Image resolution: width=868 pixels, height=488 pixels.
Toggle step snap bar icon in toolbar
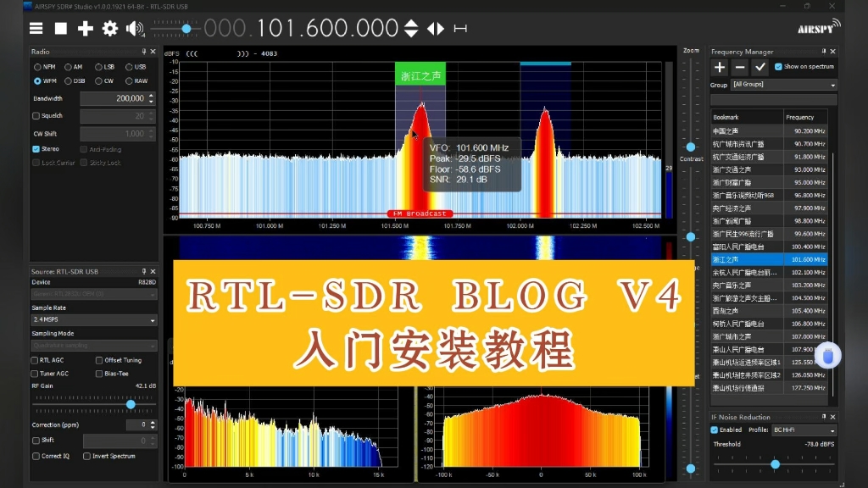[460, 28]
